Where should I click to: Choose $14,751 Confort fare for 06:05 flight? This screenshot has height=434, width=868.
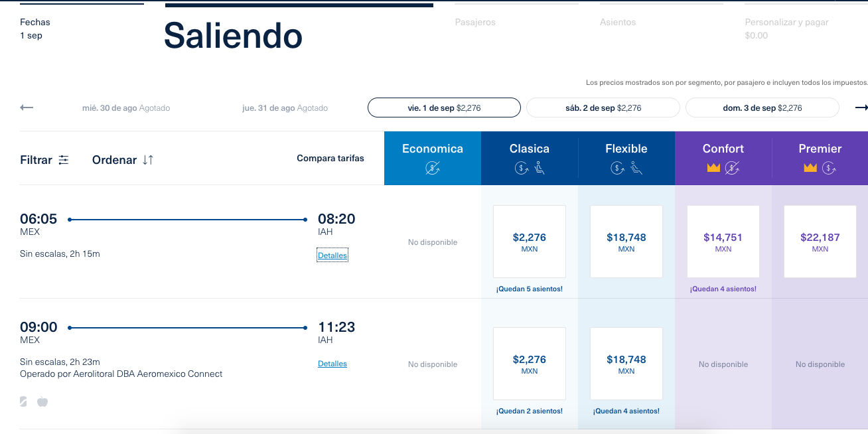[x=723, y=242]
